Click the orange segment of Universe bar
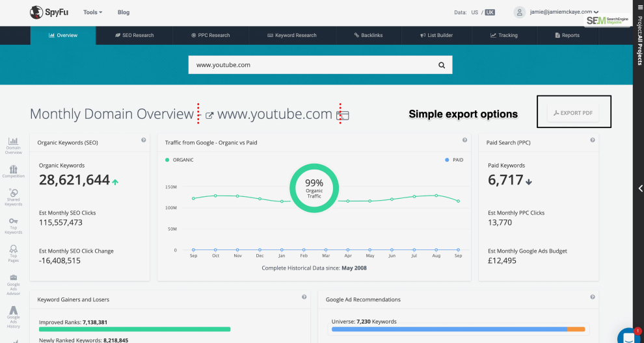 [x=576, y=329]
